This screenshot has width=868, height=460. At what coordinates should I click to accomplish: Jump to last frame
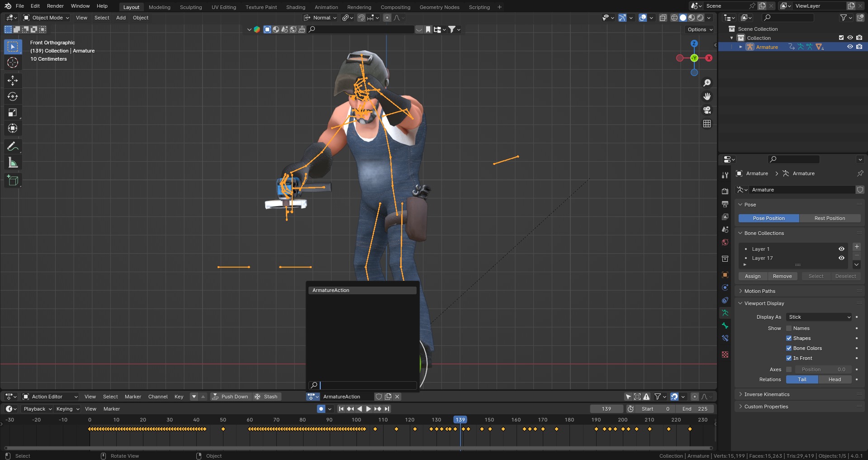pos(387,409)
